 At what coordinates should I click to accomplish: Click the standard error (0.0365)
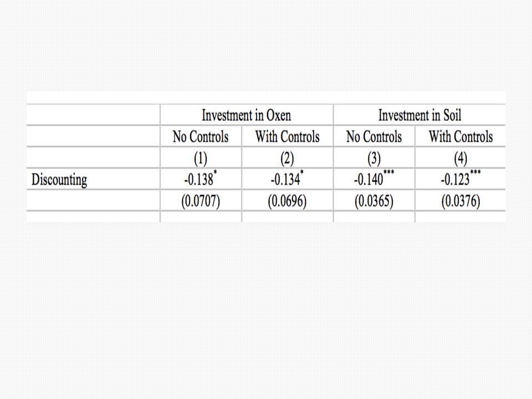coord(374,201)
